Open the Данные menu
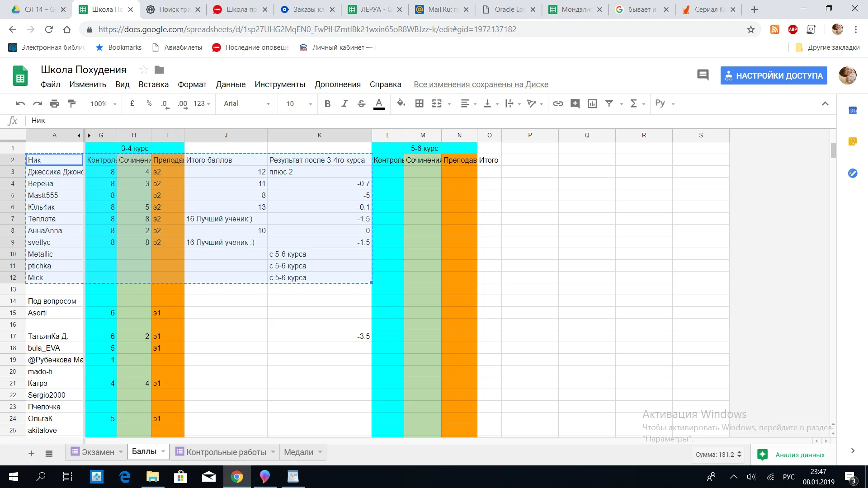This screenshot has height=488, width=868. coord(231,84)
